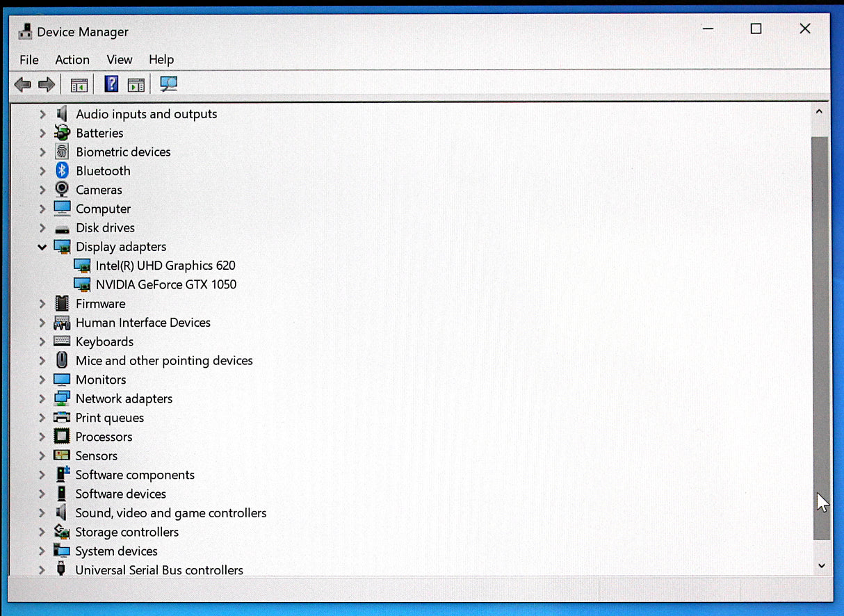The height and width of the screenshot is (616, 844).
Task: Select the NVIDIA GeForce GTX 1050 adapter
Action: click(x=166, y=284)
